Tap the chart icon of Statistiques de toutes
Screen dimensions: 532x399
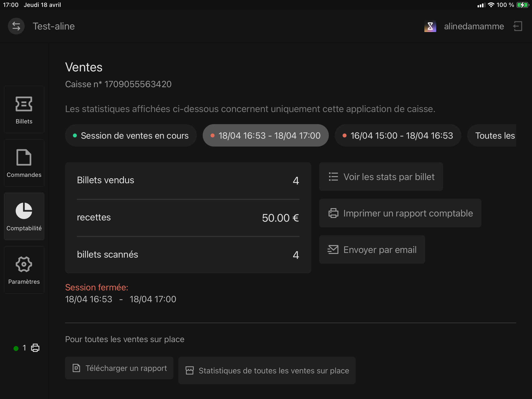point(190,370)
